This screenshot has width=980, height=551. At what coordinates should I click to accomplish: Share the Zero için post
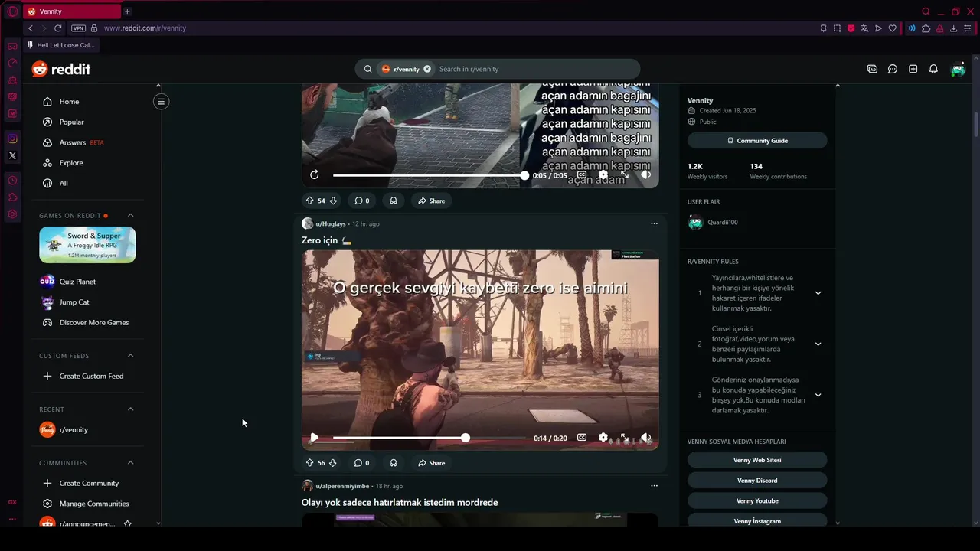tap(431, 463)
